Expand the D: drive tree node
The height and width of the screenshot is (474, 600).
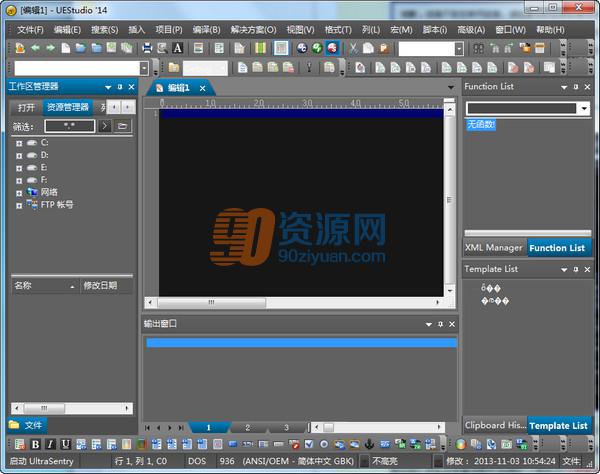(19, 156)
